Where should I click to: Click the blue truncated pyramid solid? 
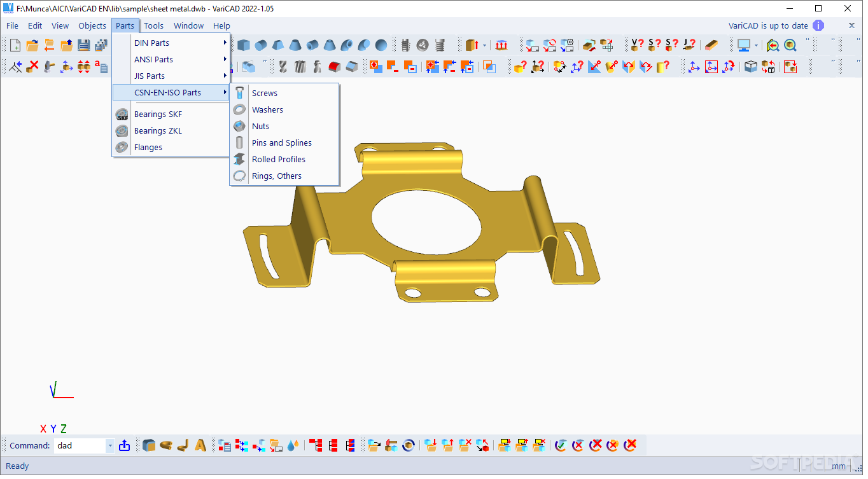click(x=278, y=45)
